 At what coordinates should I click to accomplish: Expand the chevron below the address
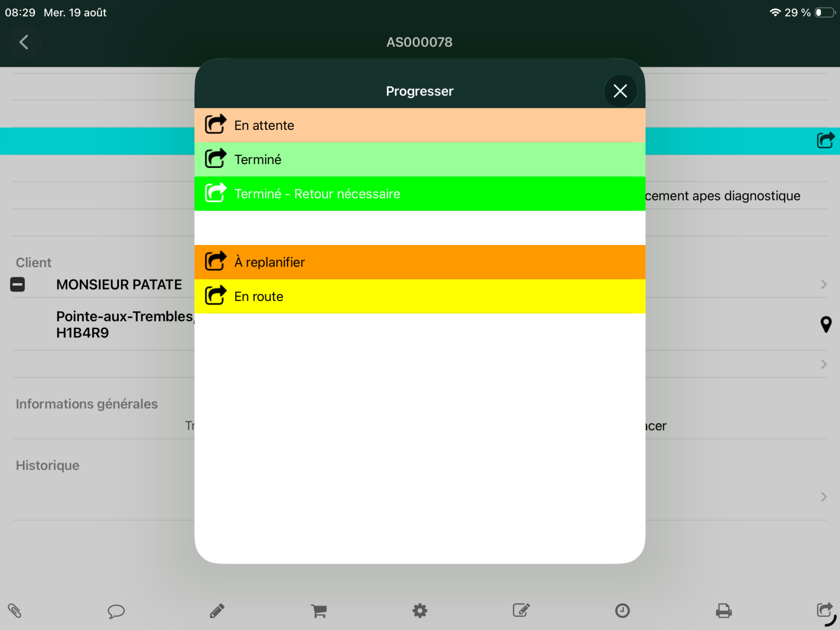823,364
